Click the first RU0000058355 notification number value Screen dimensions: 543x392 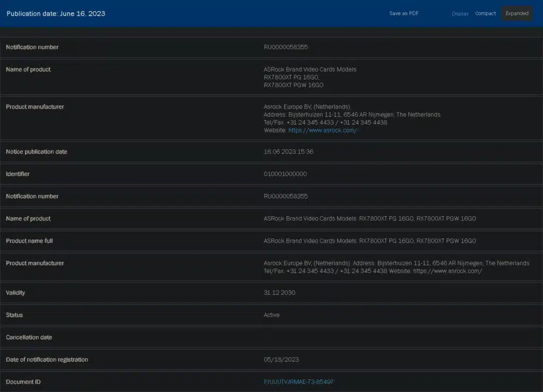pyautogui.click(x=286, y=47)
